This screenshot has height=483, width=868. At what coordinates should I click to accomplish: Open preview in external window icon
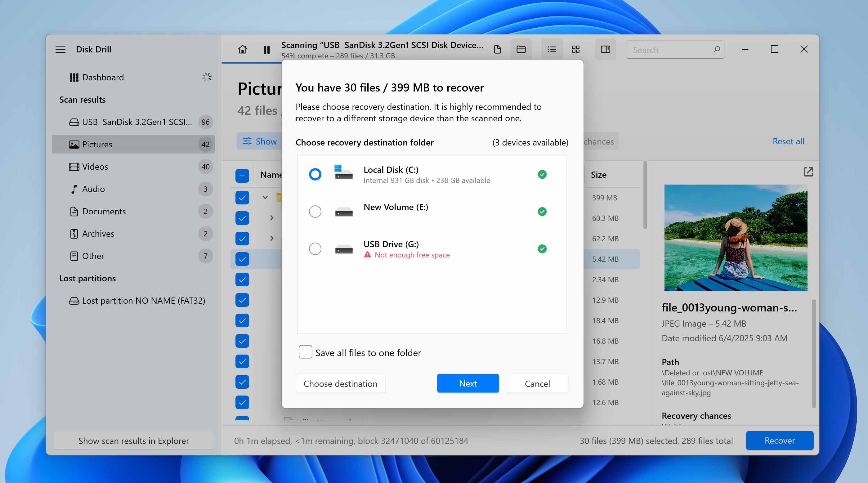[x=808, y=172]
